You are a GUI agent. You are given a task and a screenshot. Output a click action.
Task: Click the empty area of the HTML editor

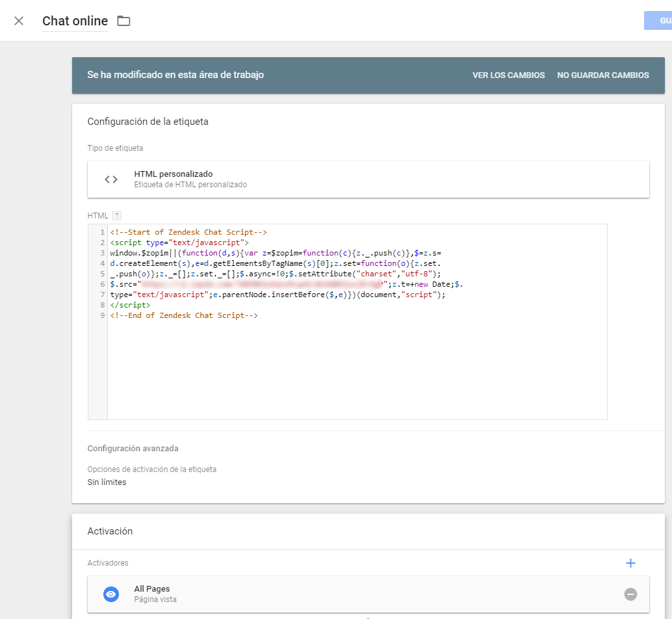(x=356, y=371)
